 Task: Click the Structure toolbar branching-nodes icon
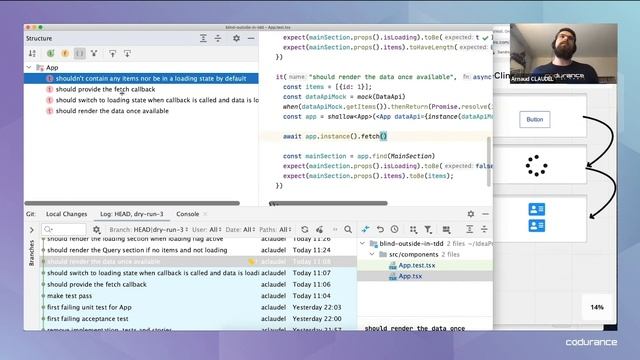point(94,53)
